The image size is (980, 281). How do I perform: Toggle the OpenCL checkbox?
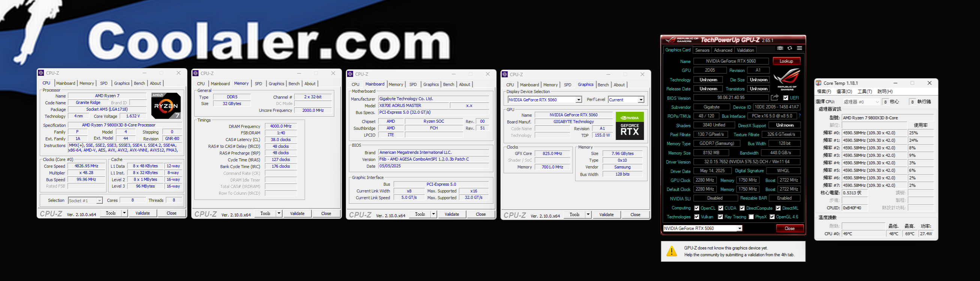697,208
